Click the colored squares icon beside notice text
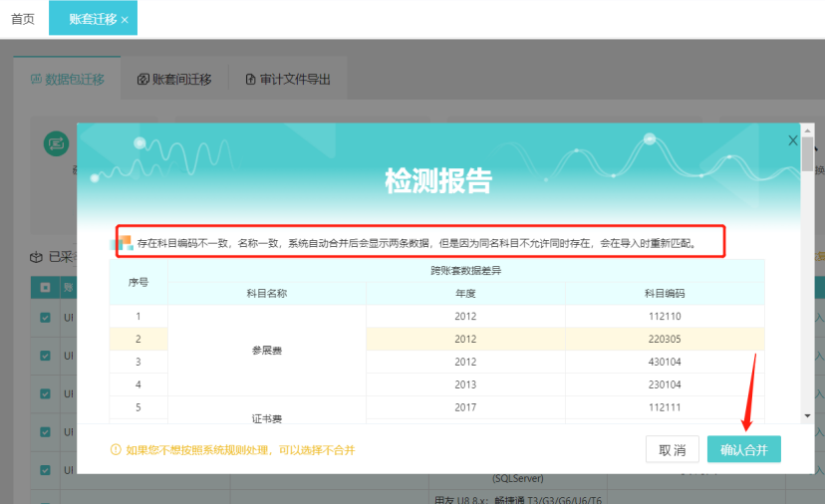Viewport: 825px width, 504px height. point(121,242)
